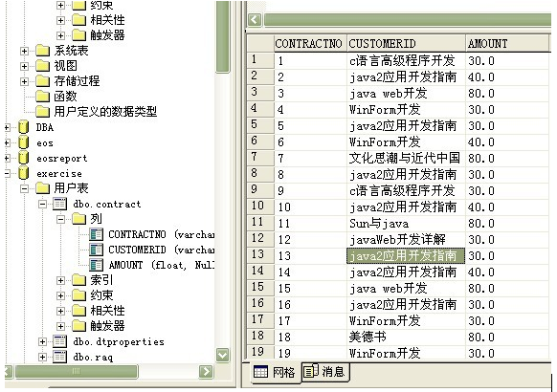Image resolution: width=557 pixels, height=392 pixels.
Task: Click the dbo.dtproperties table icon
Action: tap(59, 341)
